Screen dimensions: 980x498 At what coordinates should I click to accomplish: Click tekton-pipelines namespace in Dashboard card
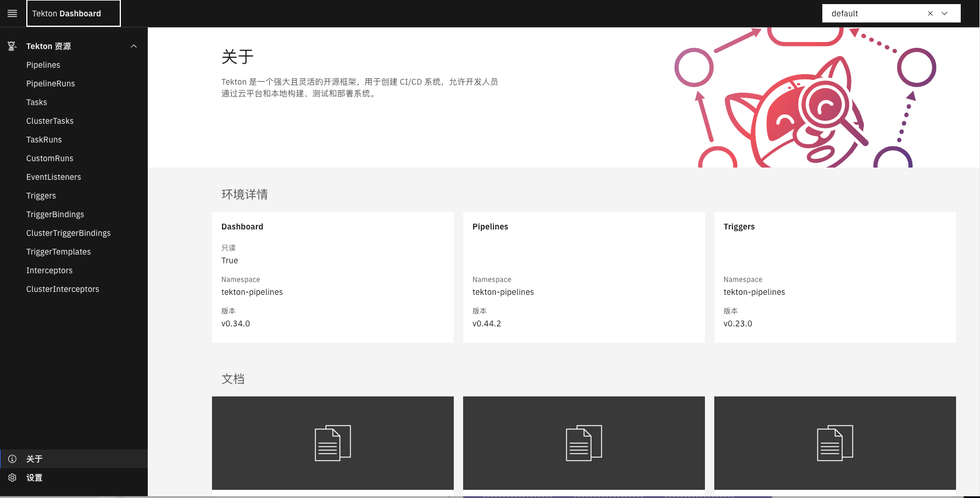click(252, 292)
